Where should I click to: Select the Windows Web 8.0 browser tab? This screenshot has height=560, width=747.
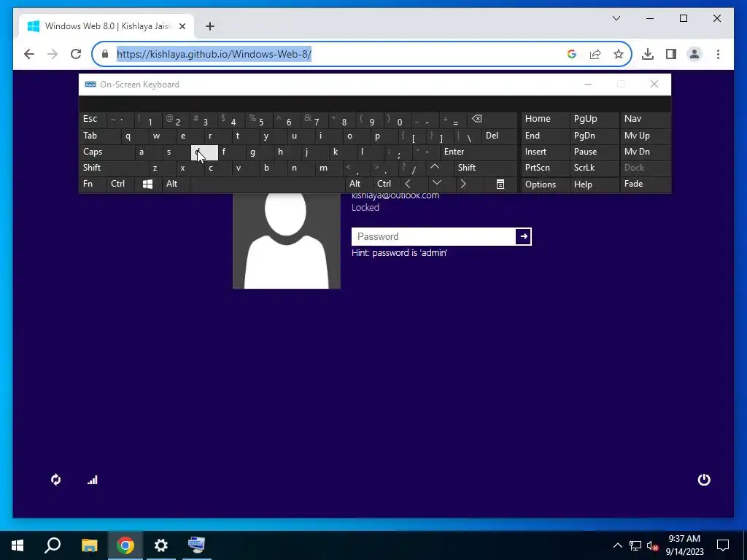point(107,26)
